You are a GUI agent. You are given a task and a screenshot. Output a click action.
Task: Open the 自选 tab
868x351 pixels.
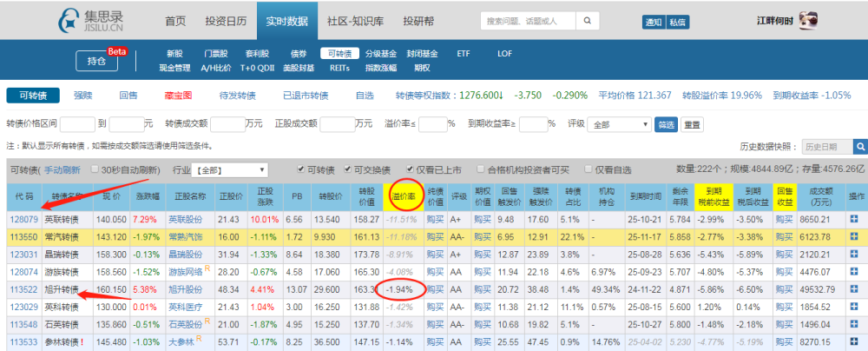(x=365, y=96)
